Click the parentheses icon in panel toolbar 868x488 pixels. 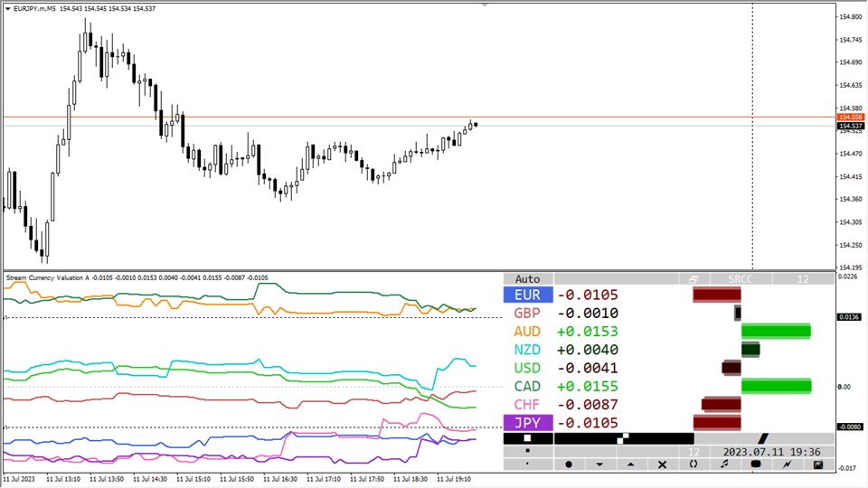point(693,465)
